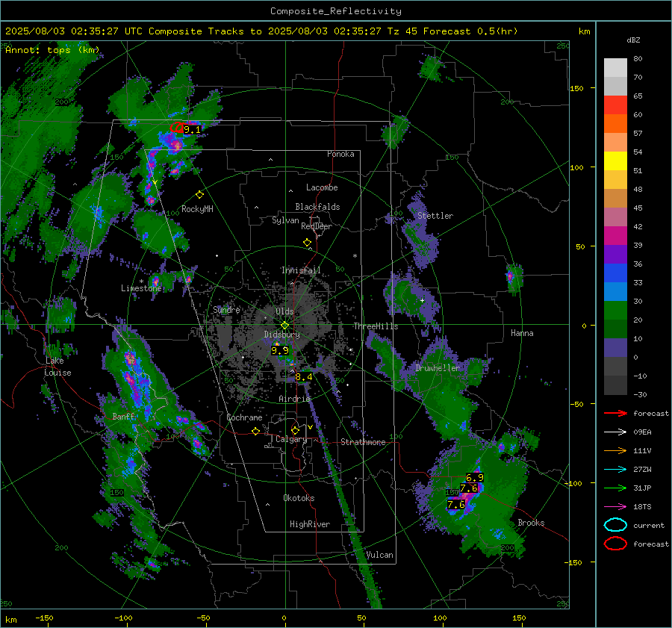
Task: Click the storm top label 9.1
Action: (x=192, y=129)
